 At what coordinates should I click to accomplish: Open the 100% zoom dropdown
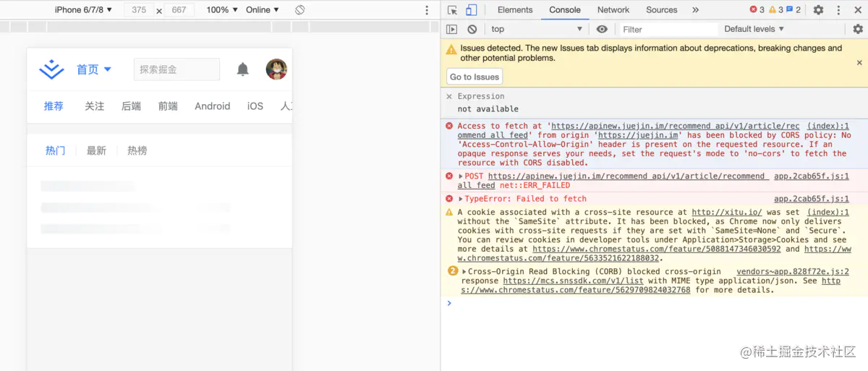tap(222, 10)
